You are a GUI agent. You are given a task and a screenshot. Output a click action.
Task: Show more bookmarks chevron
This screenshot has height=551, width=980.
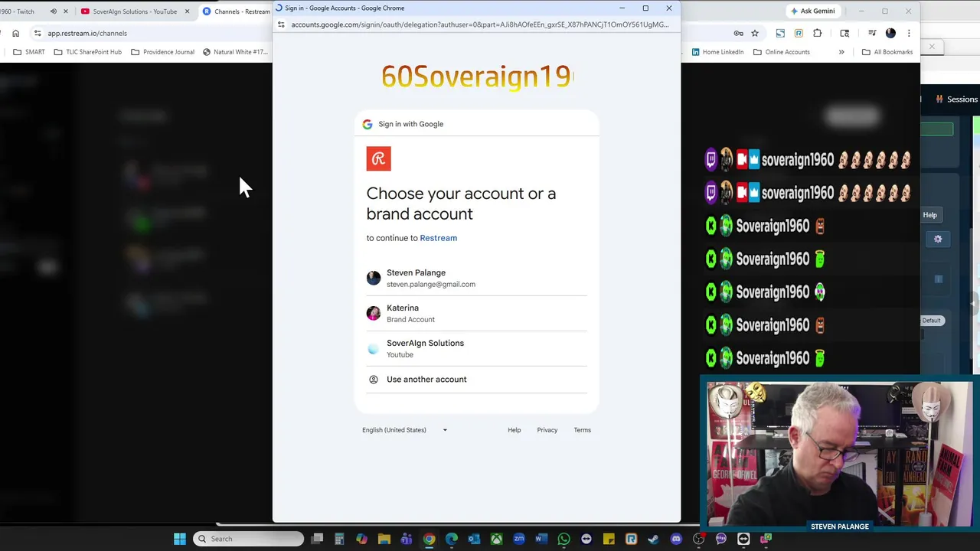tap(841, 52)
